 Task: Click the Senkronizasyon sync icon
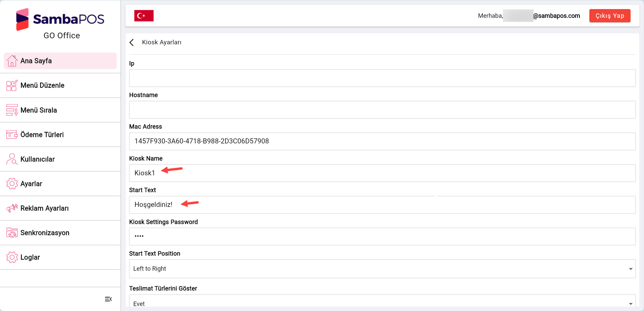tap(12, 232)
